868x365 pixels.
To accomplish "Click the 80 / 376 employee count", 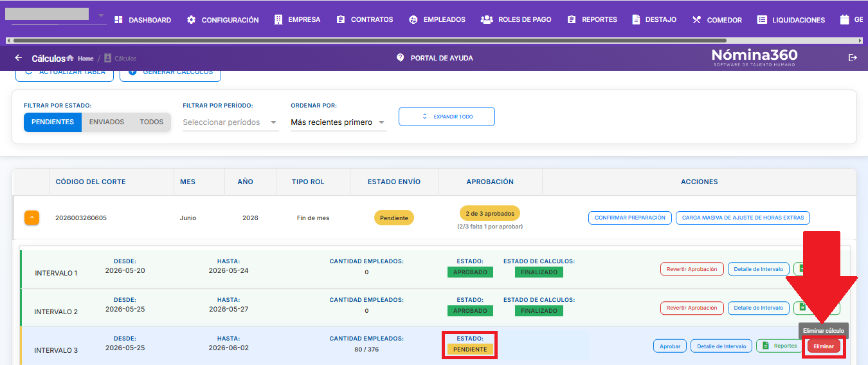I will [x=366, y=350].
